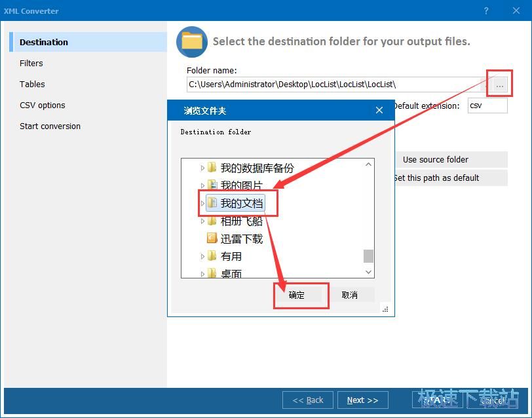The width and height of the screenshot is (532, 418).
Task: Open the Destination step in sidebar
Action: click(88, 42)
